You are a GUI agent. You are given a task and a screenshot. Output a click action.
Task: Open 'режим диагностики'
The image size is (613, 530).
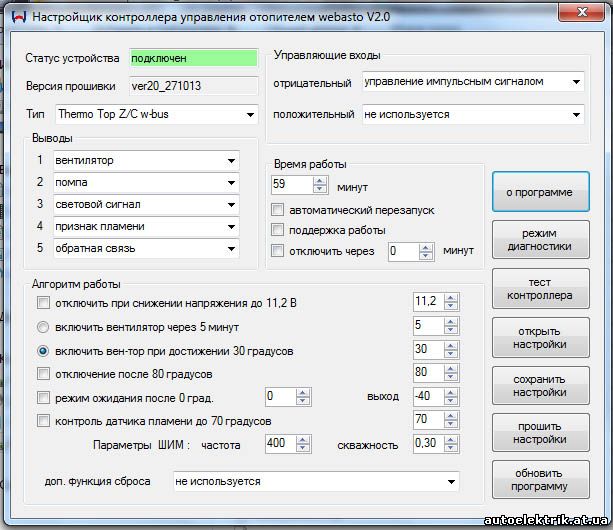[x=541, y=240]
